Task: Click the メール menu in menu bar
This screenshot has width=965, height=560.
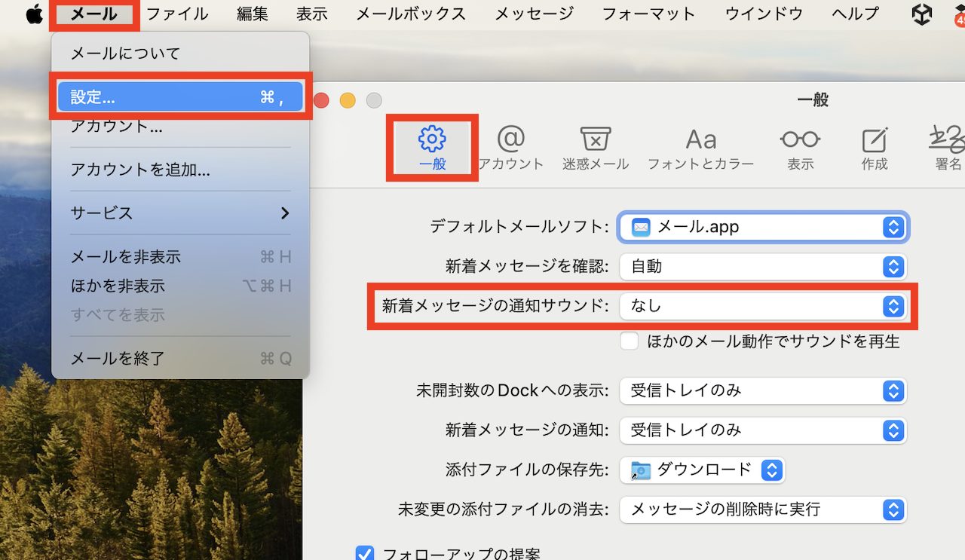Action: click(94, 14)
